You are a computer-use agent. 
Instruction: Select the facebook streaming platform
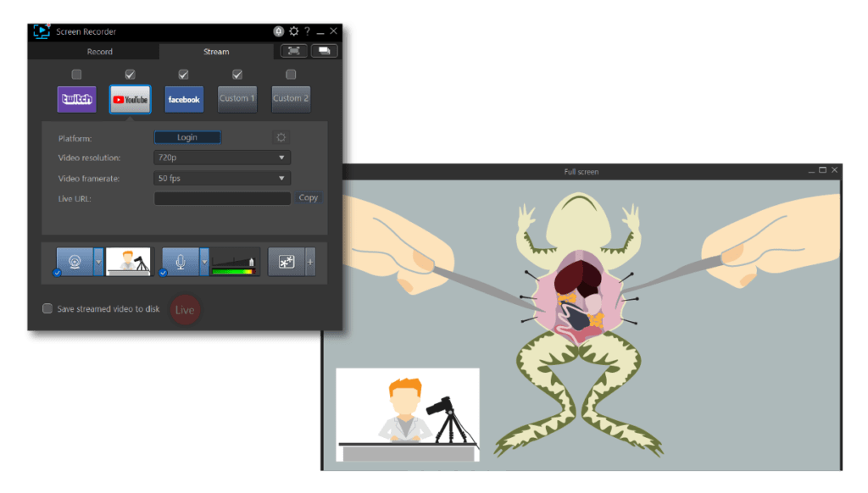click(184, 100)
